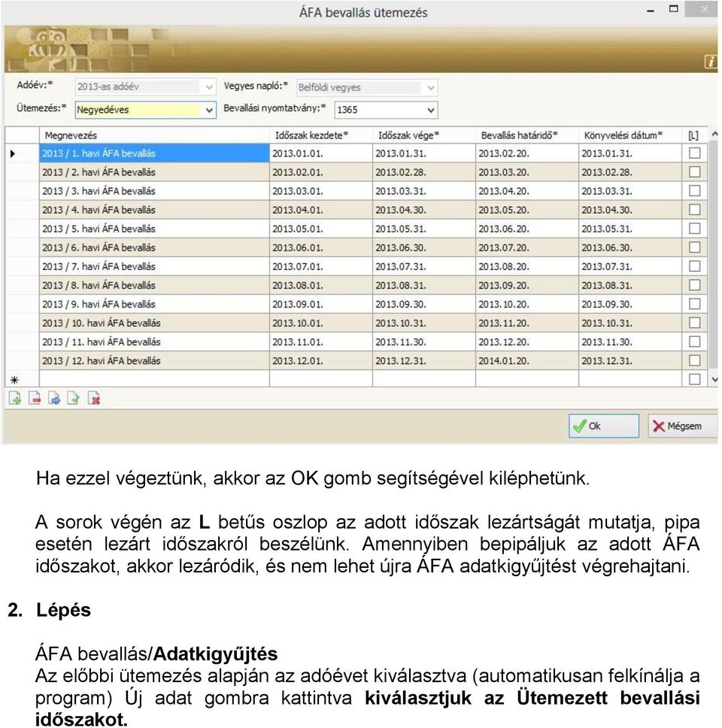The width and height of the screenshot is (722, 728).
Task: Tick the L checkbox for 2013 / 6. havi
Action: click(695, 247)
